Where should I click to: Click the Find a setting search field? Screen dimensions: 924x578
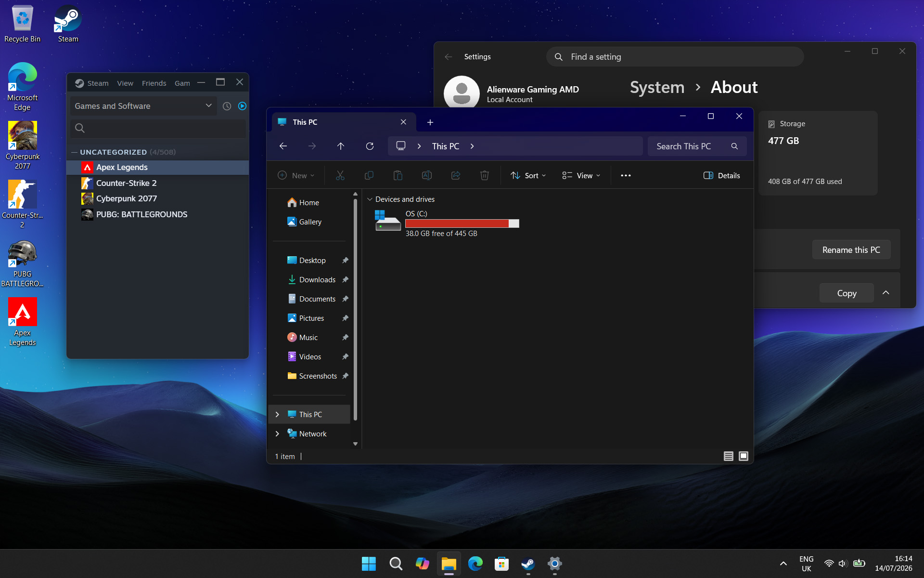point(675,57)
